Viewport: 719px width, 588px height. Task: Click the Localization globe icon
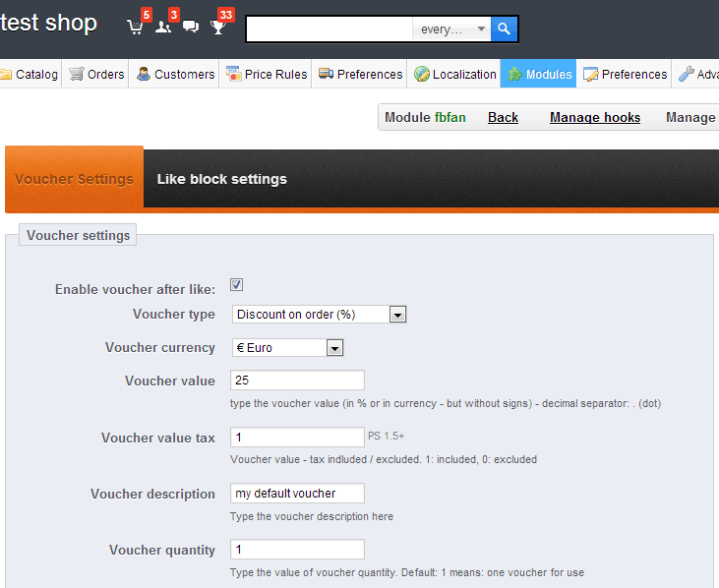point(421,74)
